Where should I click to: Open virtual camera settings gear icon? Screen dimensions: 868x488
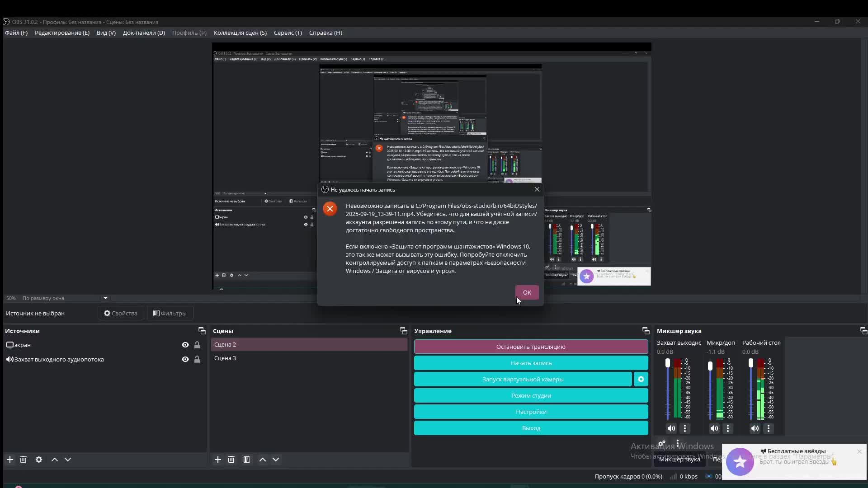click(641, 379)
